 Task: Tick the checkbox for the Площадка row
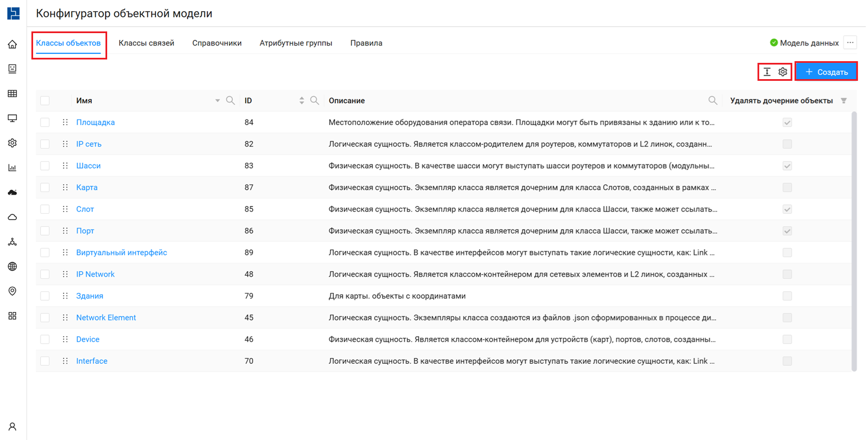[45, 122]
